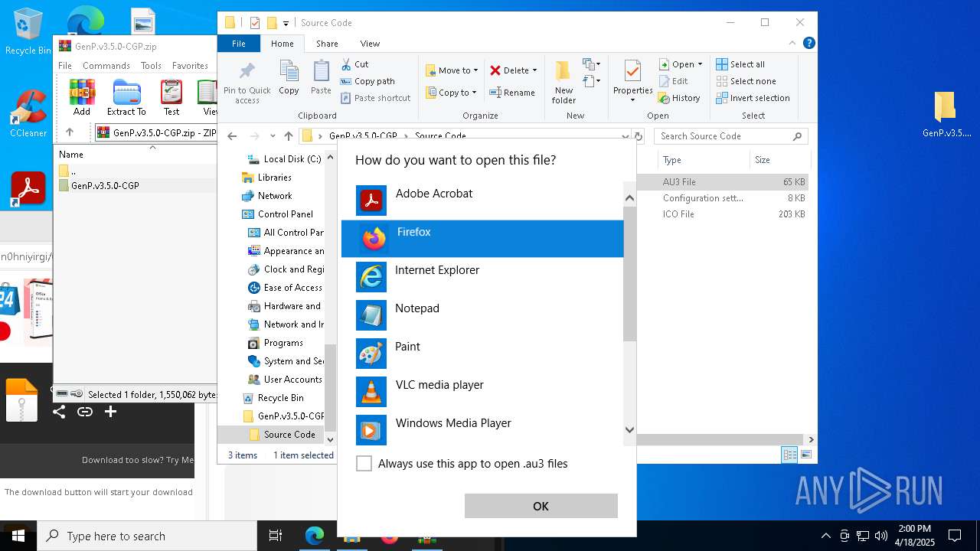
Task: Click the Windows Start button
Action: [18, 536]
